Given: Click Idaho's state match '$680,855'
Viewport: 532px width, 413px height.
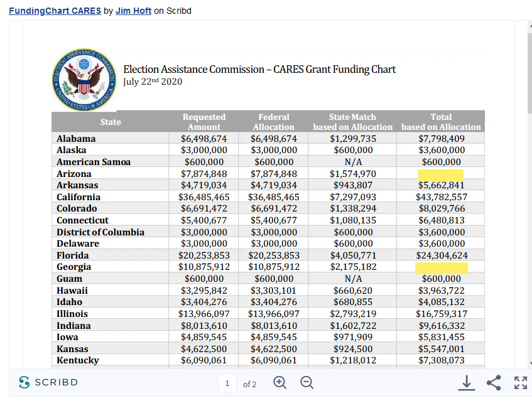Looking at the screenshot, I should point(353,302).
